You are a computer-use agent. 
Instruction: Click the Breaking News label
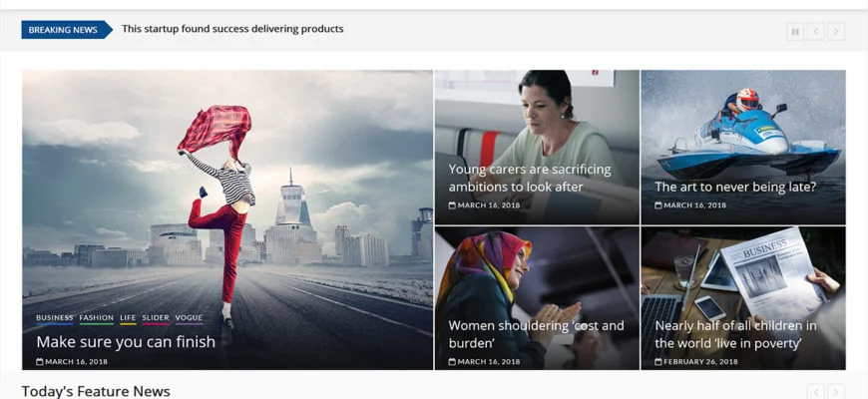[x=63, y=30]
